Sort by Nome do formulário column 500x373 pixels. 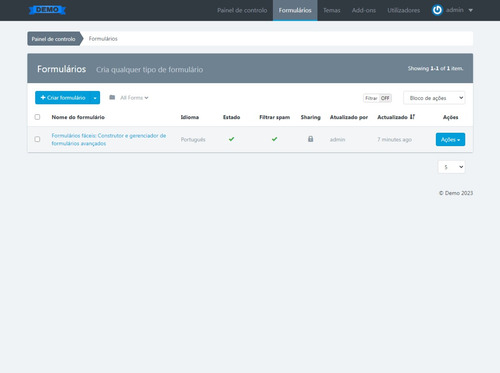78,117
